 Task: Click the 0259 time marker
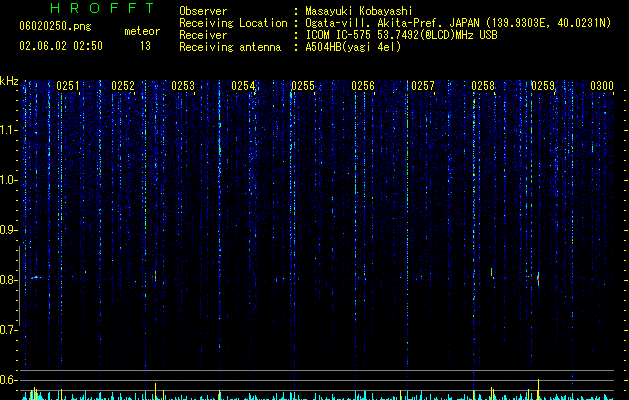tap(543, 86)
